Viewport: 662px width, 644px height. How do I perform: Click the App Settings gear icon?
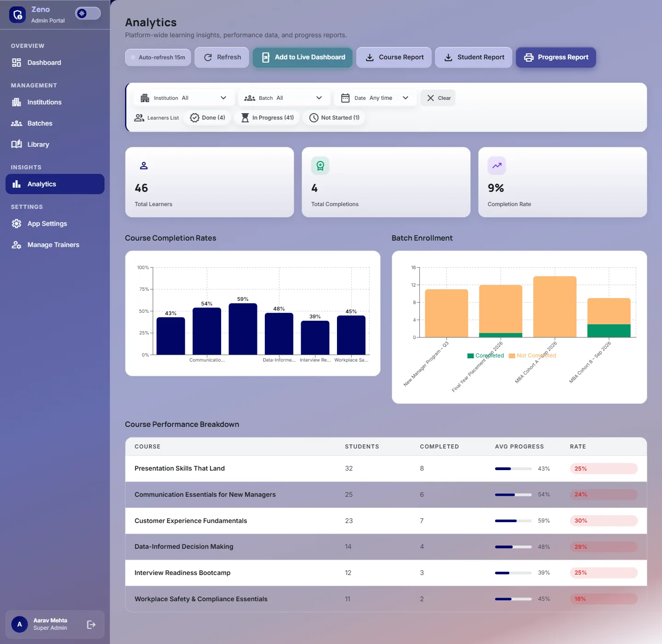(x=17, y=224)
